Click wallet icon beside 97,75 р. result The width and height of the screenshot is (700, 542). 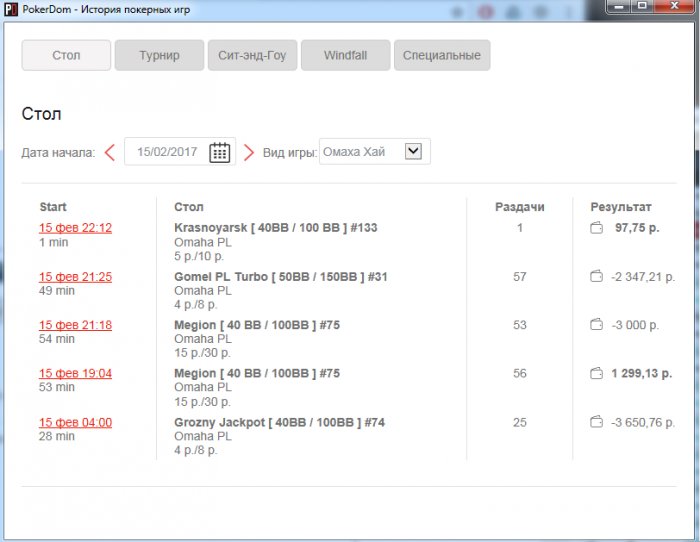pyautogui.click(x=596, y=228)
